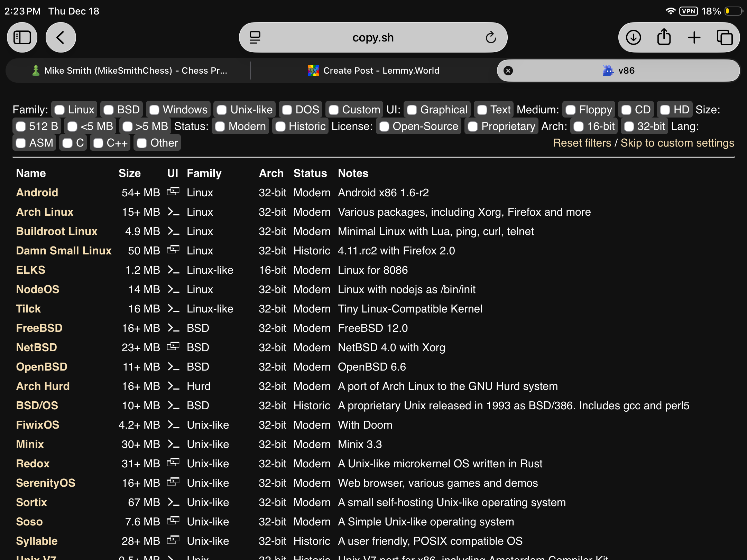Viewport: 747px width, 560px height.
Task: Enable the Linux family filter checkbox
Action: (x=60, y=110)
